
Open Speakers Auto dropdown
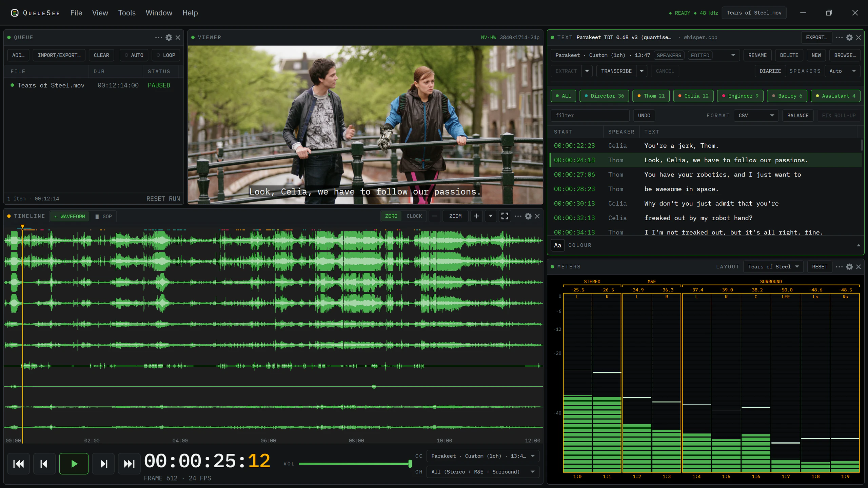tap(843, 71)
